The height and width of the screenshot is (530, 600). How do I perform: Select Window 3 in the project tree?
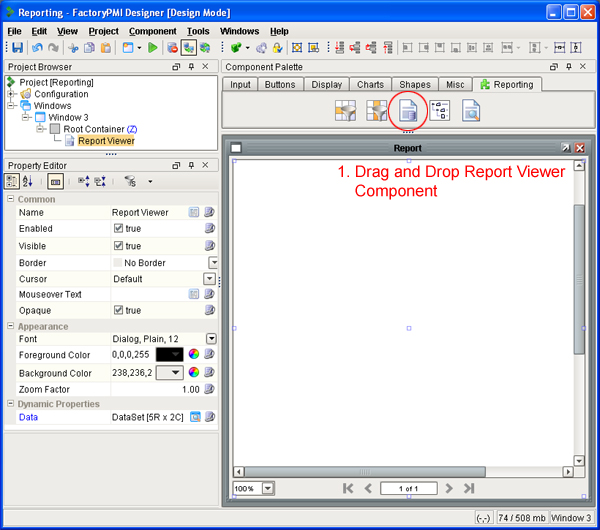tap(68, 117)
